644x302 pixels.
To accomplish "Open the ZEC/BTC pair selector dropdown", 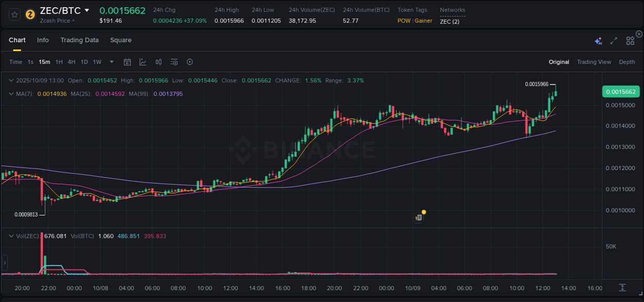I will (86, 10).
